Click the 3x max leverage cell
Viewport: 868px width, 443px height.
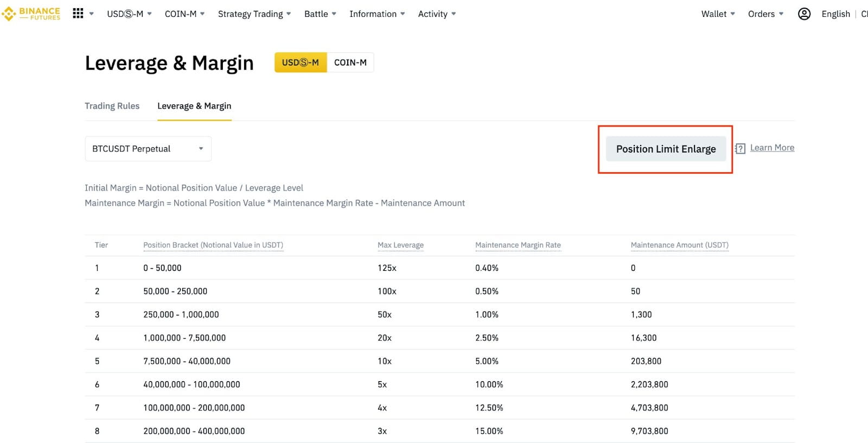tap(382, 432)
